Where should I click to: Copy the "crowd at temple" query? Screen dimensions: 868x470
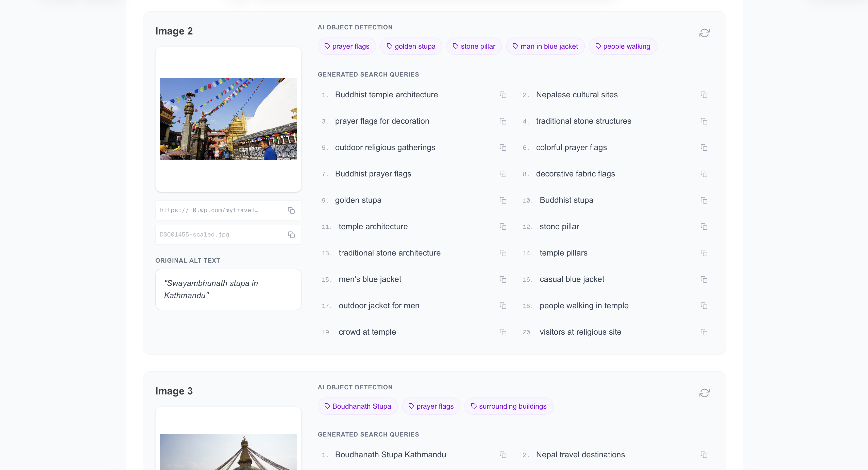coord(503,332)
